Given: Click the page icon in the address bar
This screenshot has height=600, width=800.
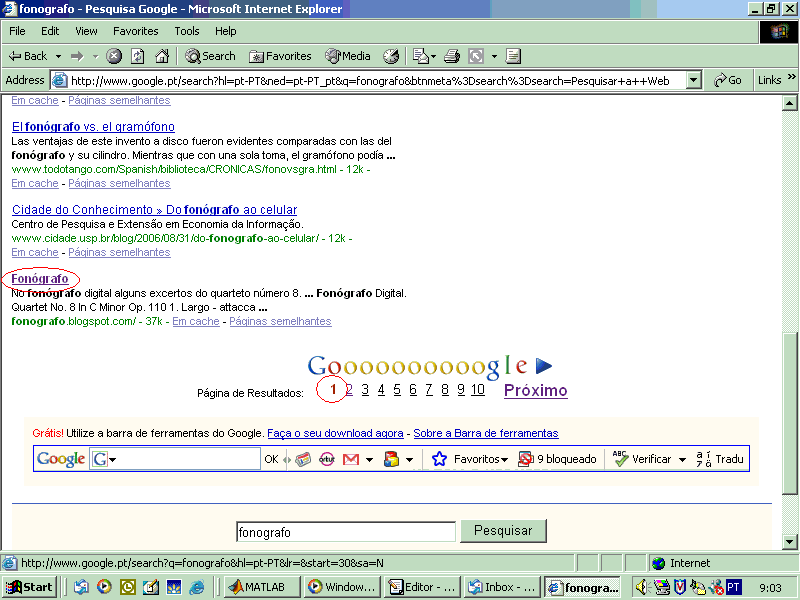Looking at the screenshot, I should point(60,80).
